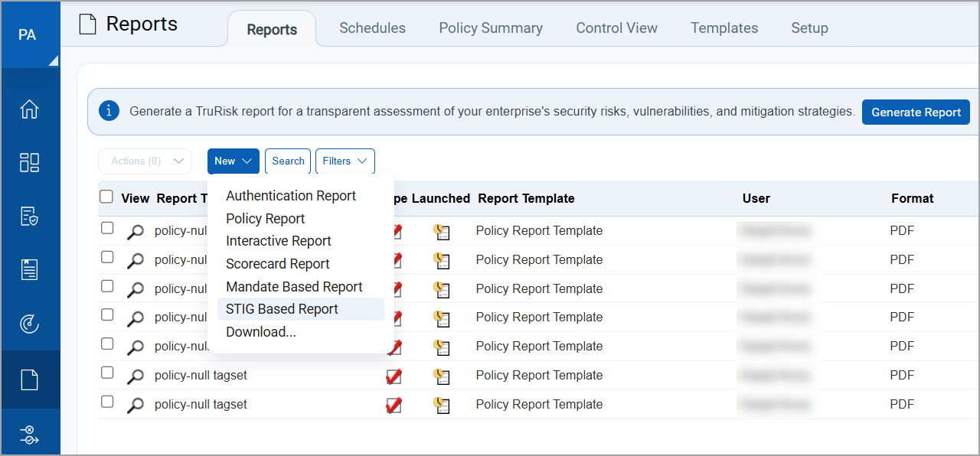
Task: Collapse the New dropdown button
Action: click(x=234, y=161)
